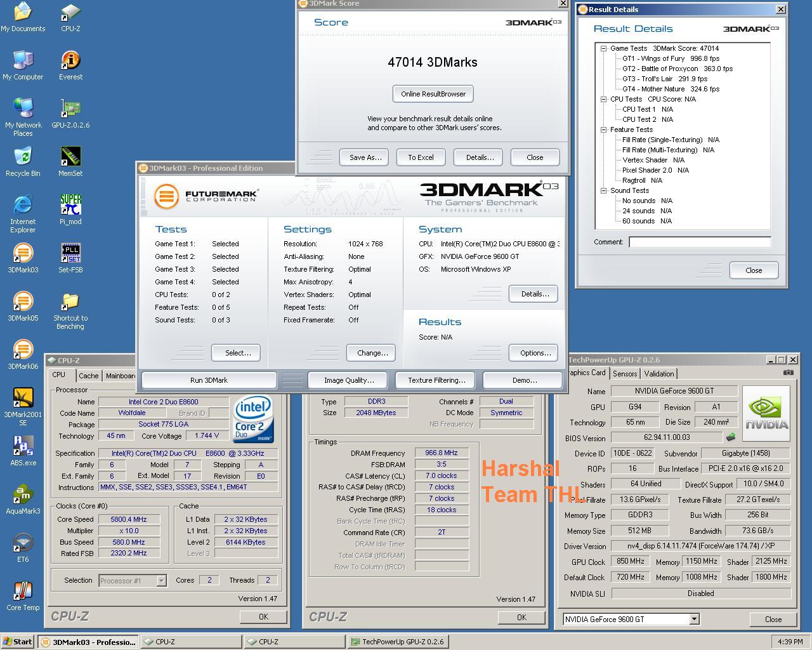Select TechPowerUp GPU-Z taskbar button

tap(398, 642)
